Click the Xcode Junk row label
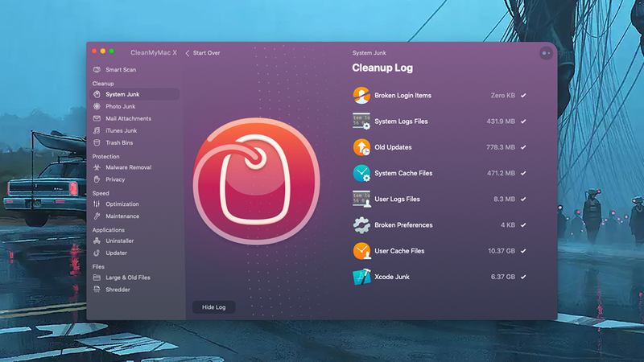Screen dimensions: 644x362 tap(392, 277)
